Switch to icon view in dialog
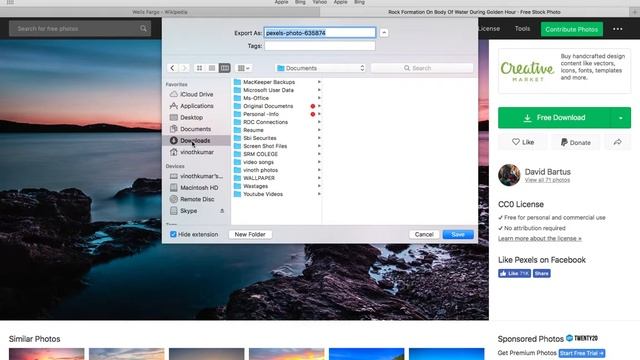This screenshot has width=640, height=360. click(x=199, y=68)
